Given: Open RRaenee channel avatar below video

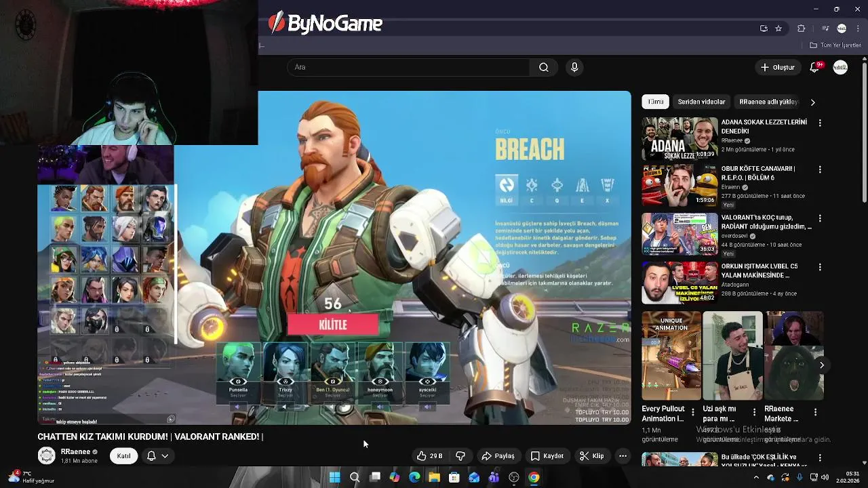Looking at the screenshot, I should tap(46, 455).
